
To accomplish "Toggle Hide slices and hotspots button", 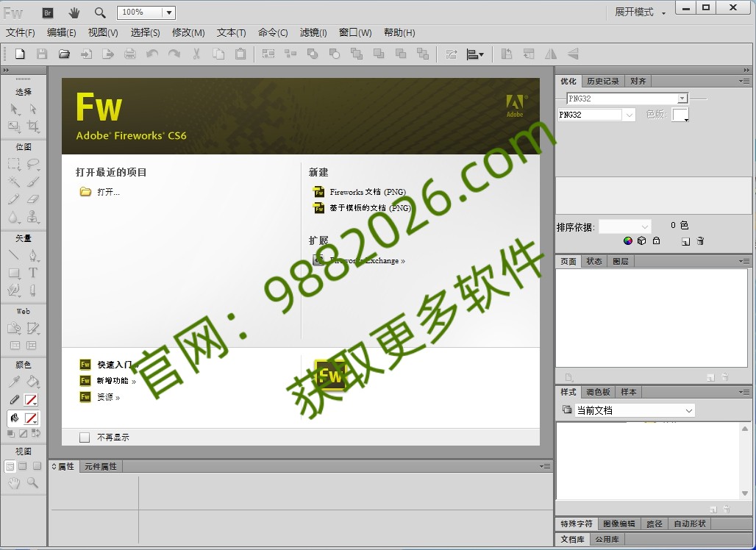I will 15,346.
